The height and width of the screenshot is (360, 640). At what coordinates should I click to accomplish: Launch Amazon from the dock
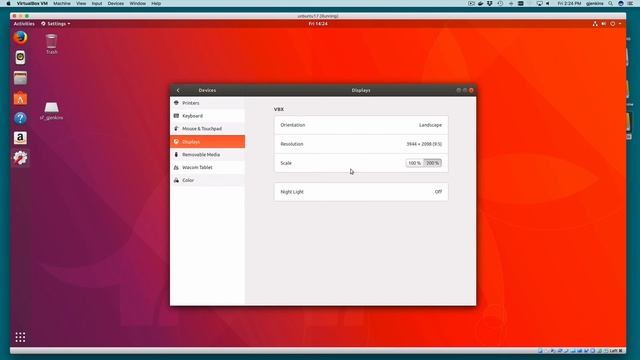click(20, 138)
